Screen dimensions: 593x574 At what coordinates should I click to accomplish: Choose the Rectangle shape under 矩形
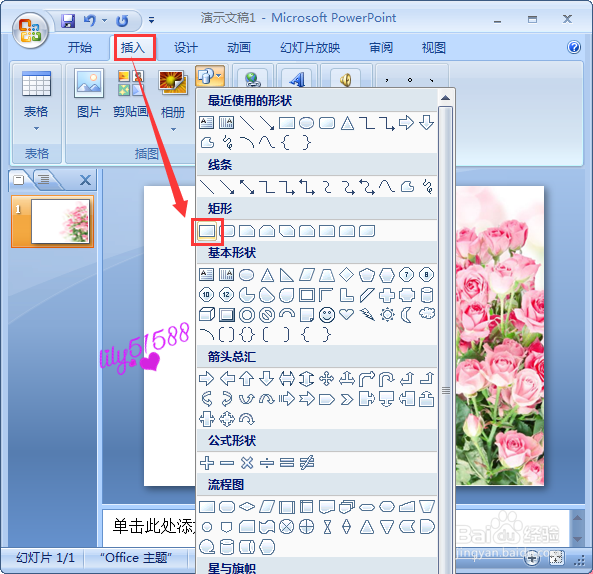coord(207,231)
